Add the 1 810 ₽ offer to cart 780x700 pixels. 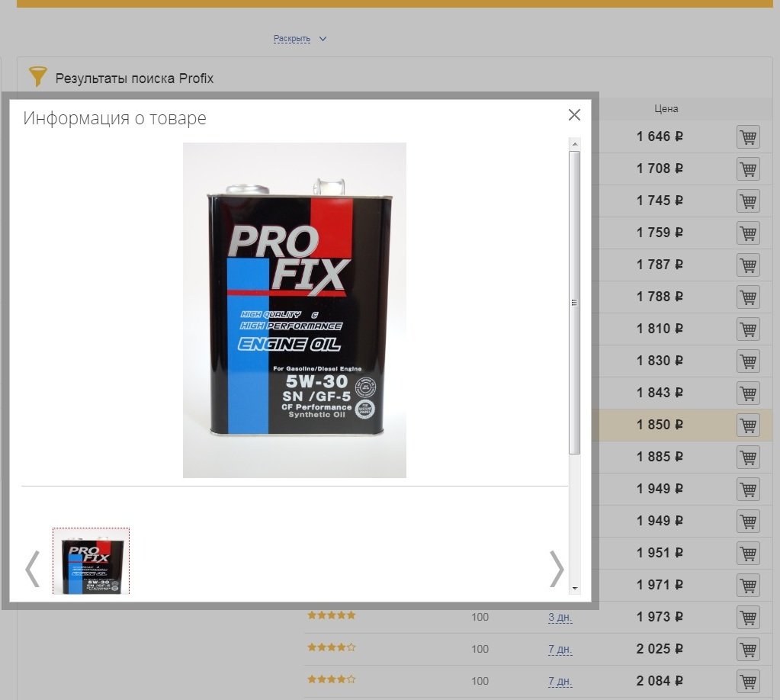(748, 329)
